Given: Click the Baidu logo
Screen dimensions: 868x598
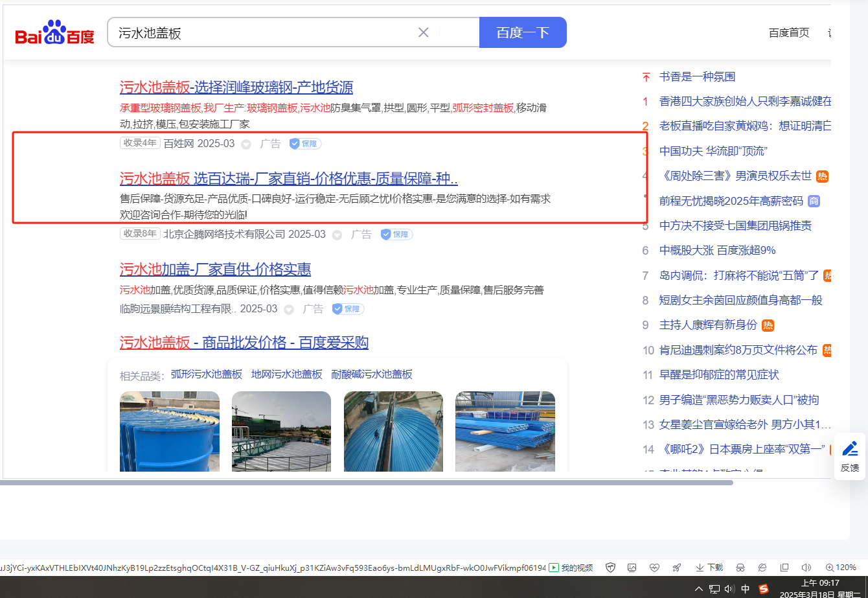Looking at the screenshot, I should tap(55, 33).
